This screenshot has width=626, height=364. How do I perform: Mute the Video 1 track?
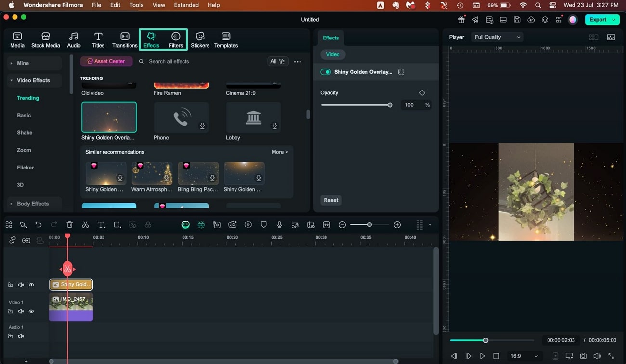tap(21, 312)
